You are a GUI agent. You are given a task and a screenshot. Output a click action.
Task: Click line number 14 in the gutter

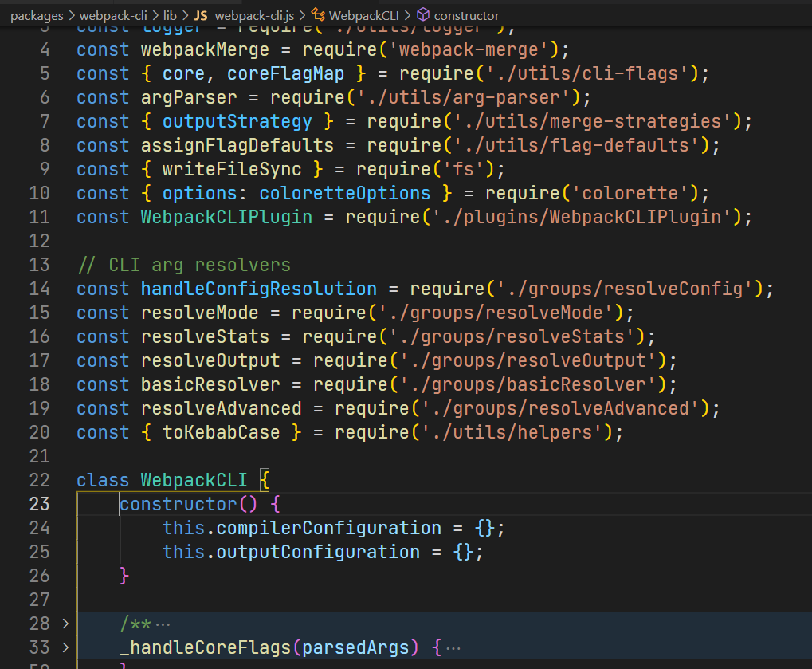tap(39, 289)
